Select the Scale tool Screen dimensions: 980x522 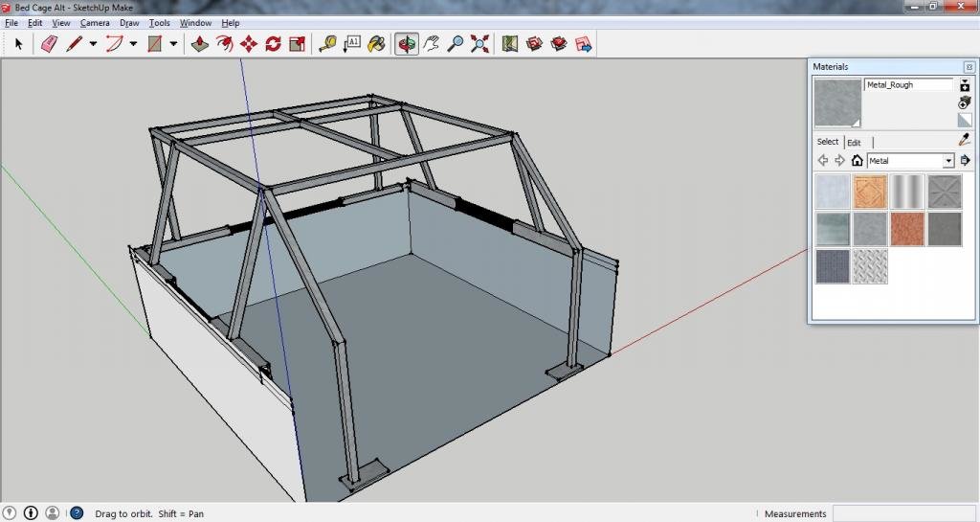(x=298, y=44)
